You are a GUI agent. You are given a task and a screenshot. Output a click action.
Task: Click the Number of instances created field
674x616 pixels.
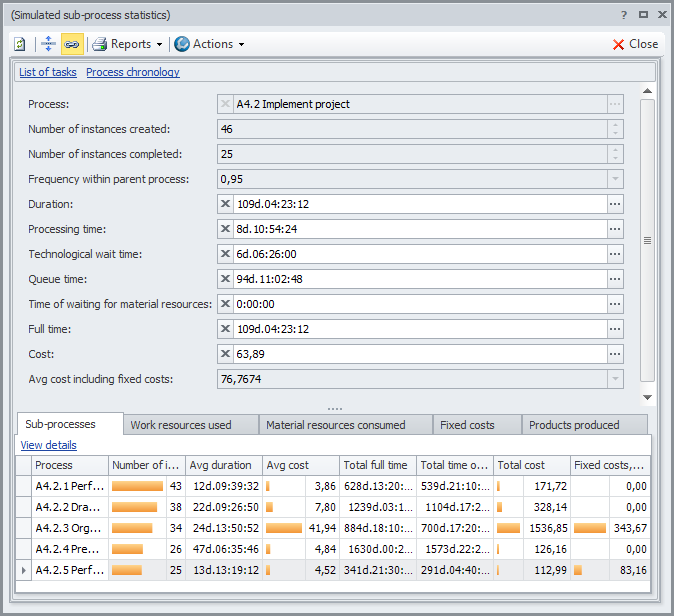[410, 129]
